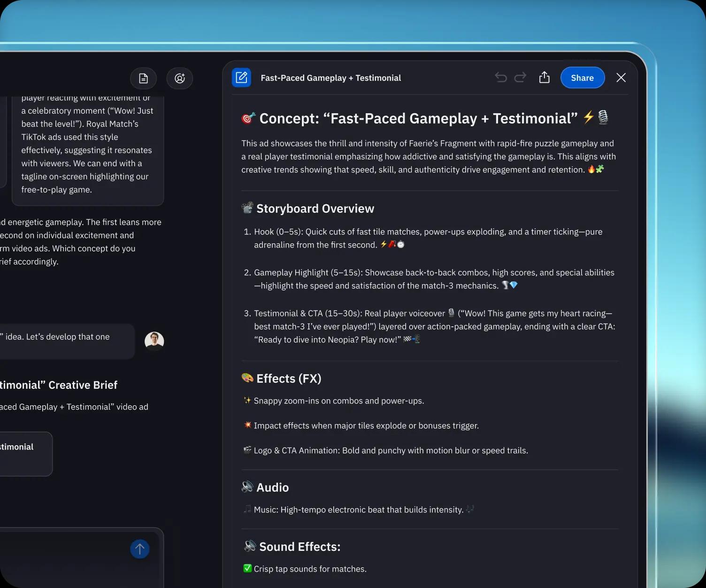The height and width of the screenshot is (588, 706).
Task: Redo the last change
Action: click(520, 77)
